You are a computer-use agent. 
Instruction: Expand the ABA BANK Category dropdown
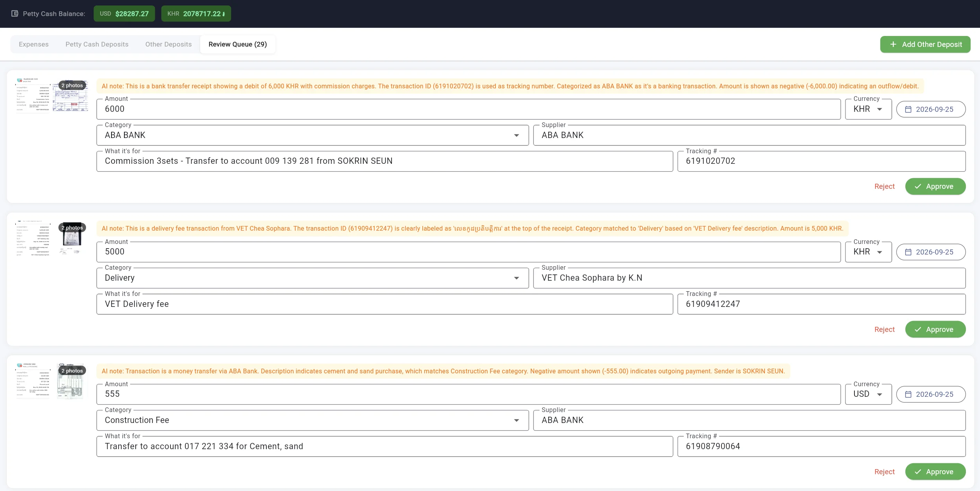(312, 135)
